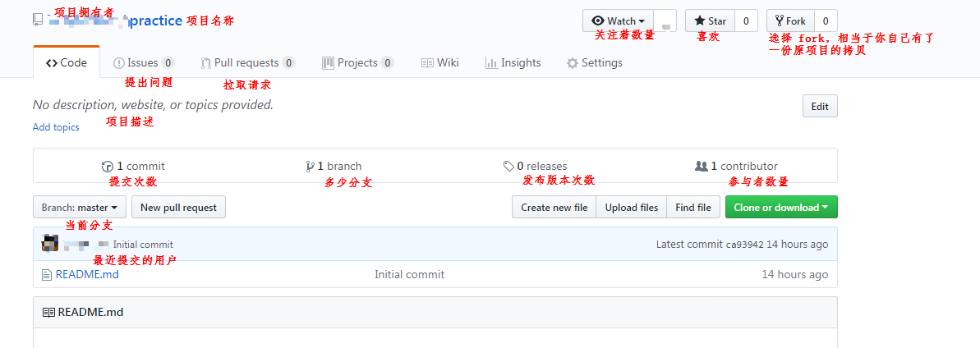The image size is (980, 348).
Task: Click the Insights tab graph icon
Action: tap(491, 63)
